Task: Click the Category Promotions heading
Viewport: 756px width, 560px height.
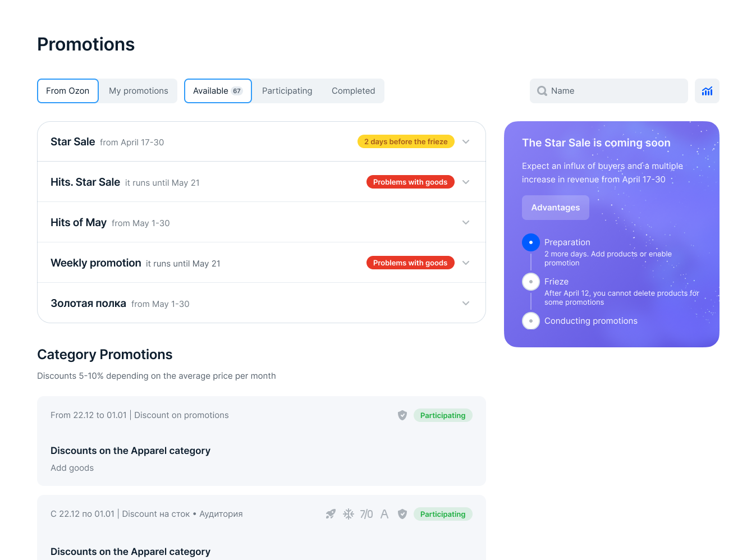Action: coord(105,355)
